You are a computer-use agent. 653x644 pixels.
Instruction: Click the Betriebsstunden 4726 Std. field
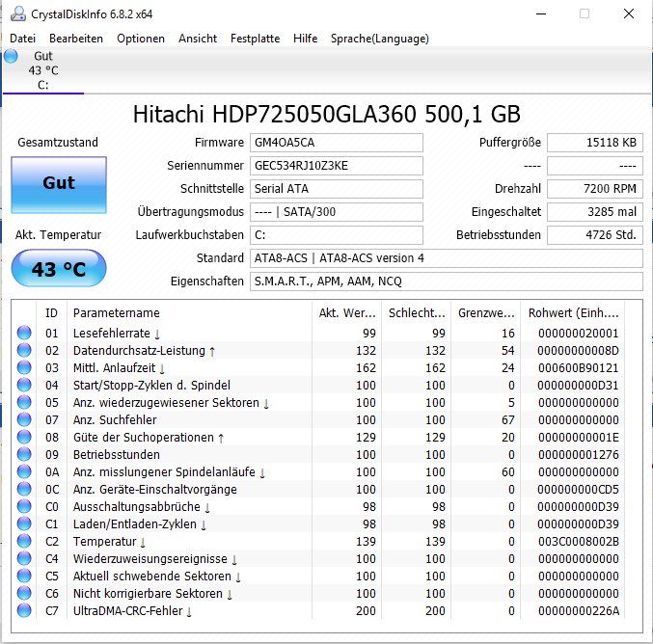(x=595, y=235)
